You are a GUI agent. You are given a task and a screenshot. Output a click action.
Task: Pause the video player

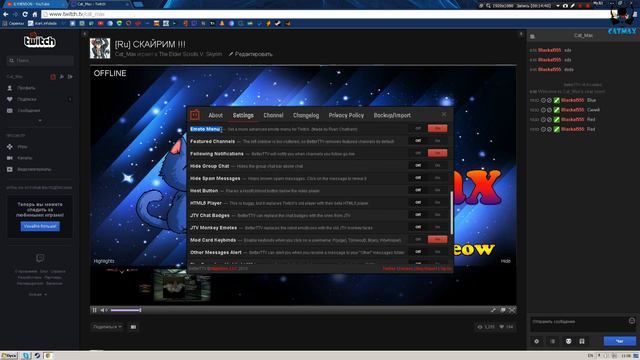95,310
